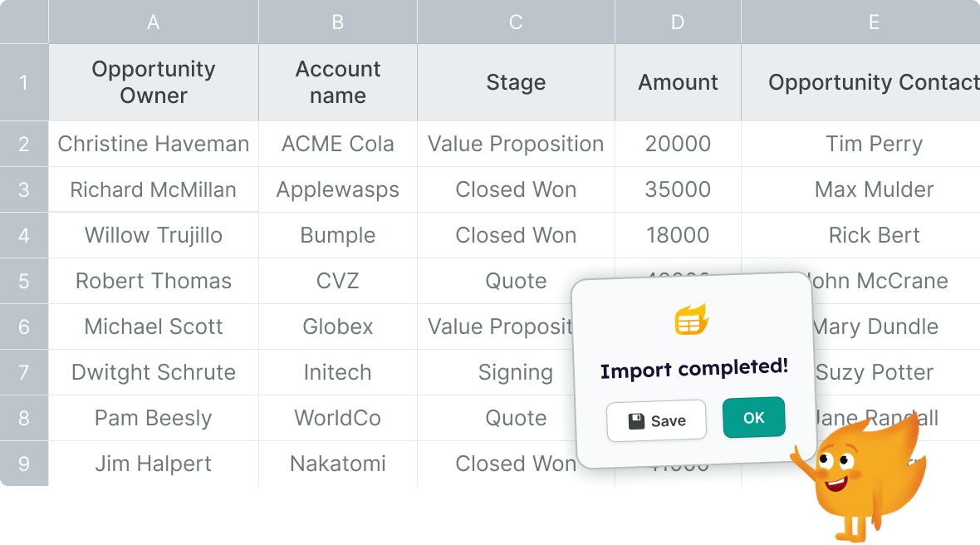Click the Christine Haveman cell
This screenshot has width=980, height=545.
[x=154, y=144]
